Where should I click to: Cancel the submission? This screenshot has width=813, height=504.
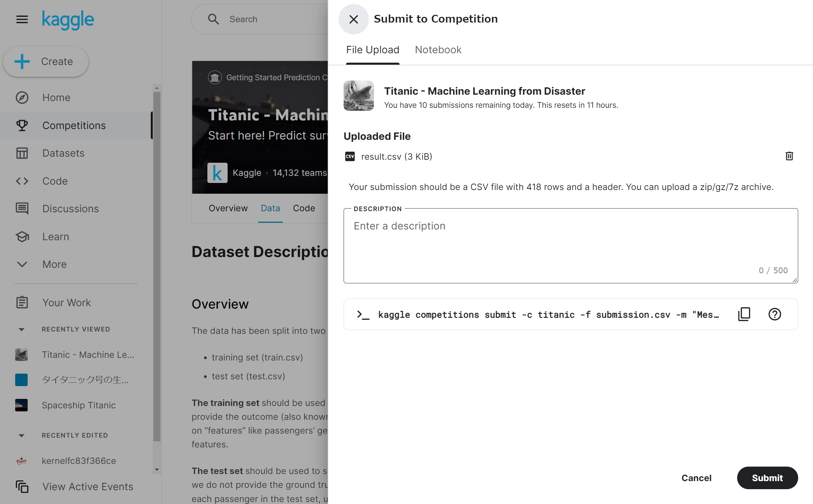tap(696, 478)
